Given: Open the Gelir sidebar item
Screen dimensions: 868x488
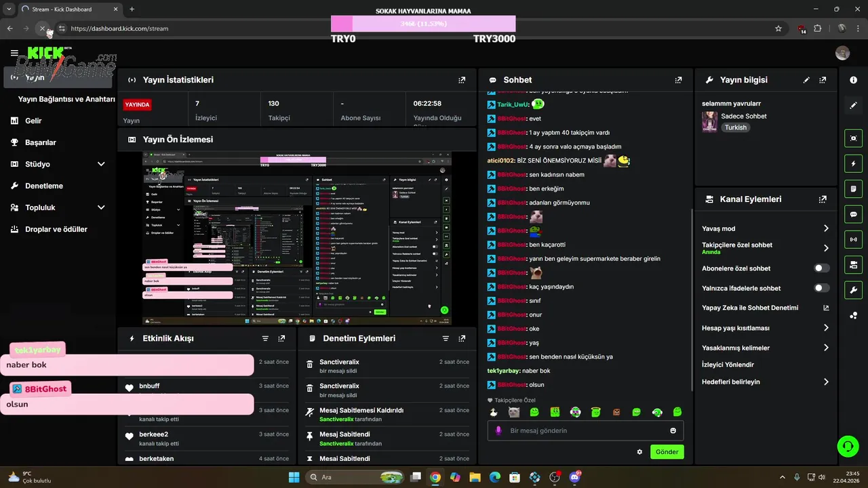Looking at the screenshot, I should 33,121.
